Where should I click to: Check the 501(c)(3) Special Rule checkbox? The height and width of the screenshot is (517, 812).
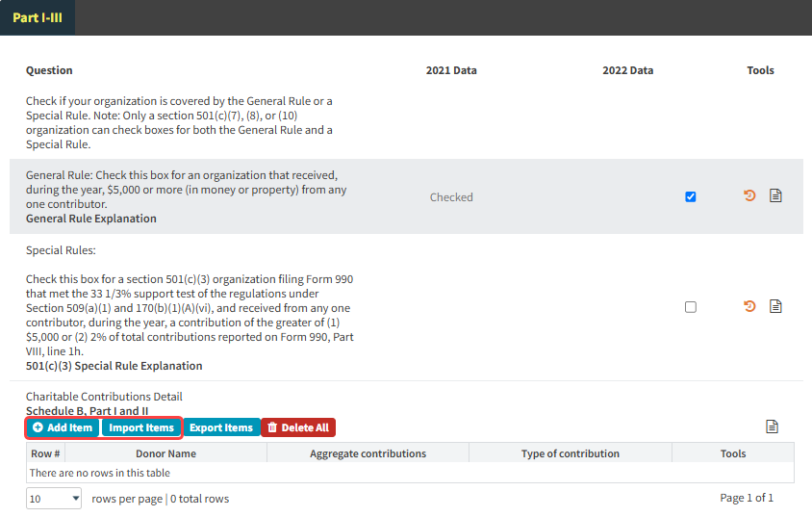pyautogui.click(x=690, y=307)
